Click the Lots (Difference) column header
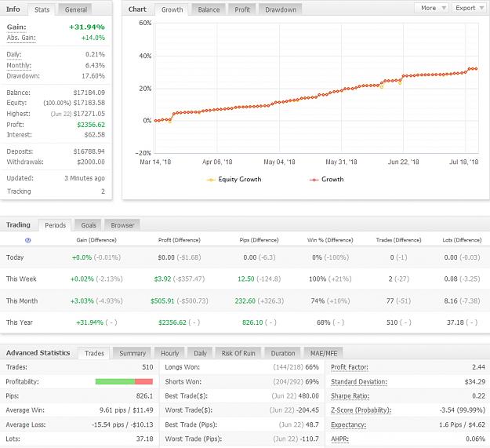The width and height of the screenshot is (490, 448). 462,240
